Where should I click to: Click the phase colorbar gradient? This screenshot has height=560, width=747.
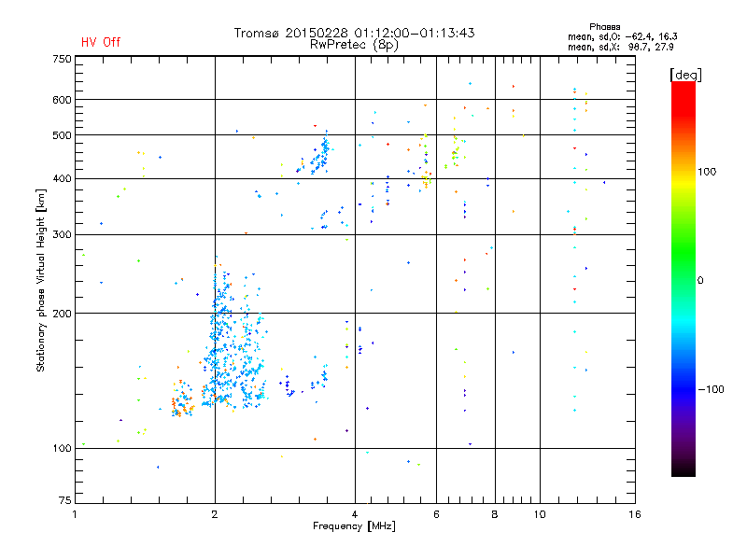(x=684, y=279)
